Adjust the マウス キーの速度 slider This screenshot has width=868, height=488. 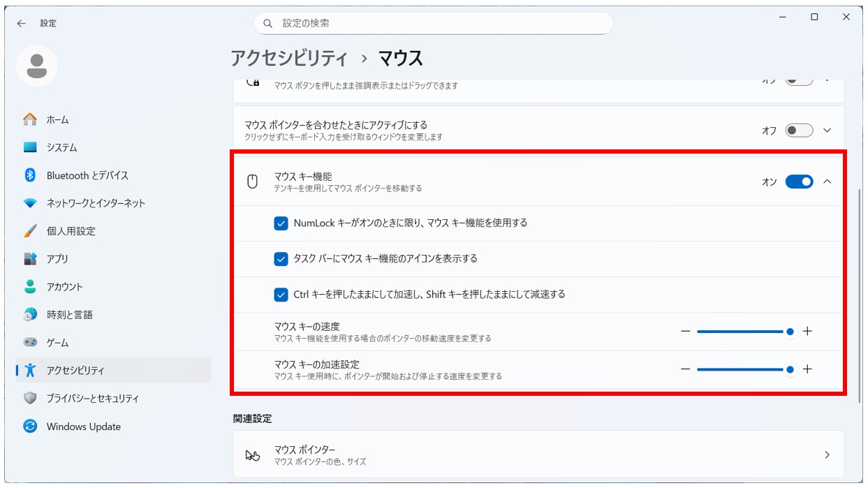point(790,331)
